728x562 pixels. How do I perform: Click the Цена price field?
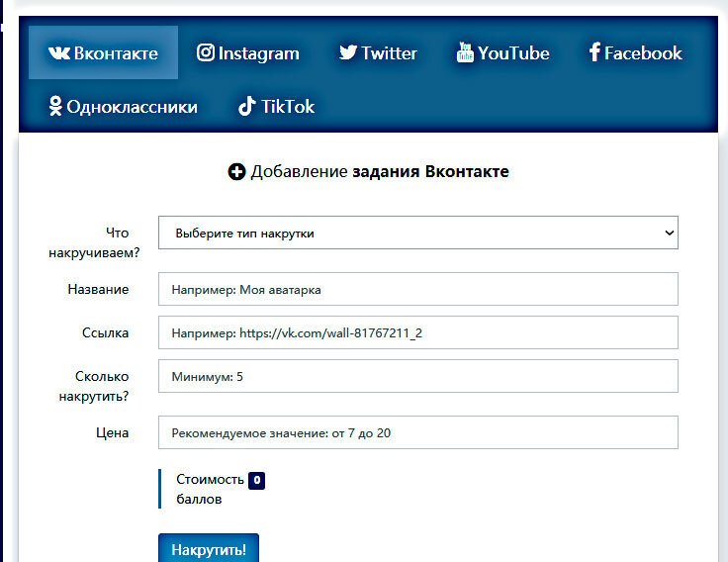[417, 432]
